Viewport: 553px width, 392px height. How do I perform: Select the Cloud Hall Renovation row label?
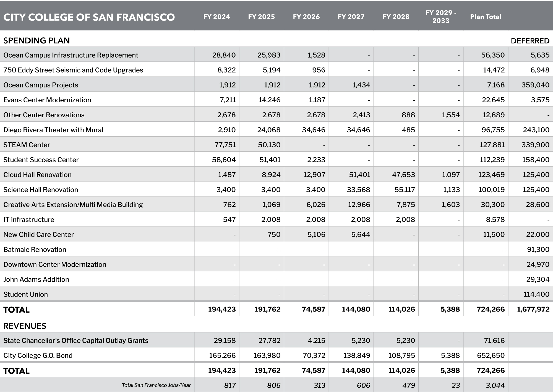37,175
